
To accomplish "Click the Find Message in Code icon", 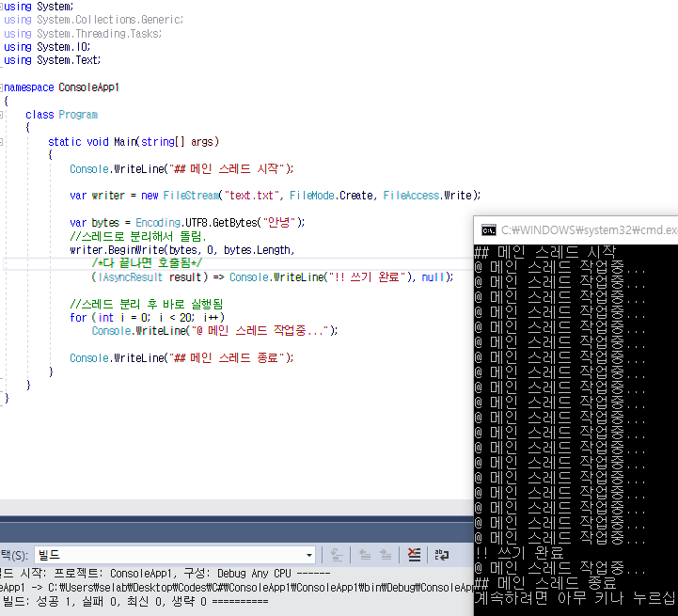I will point(336,555).
